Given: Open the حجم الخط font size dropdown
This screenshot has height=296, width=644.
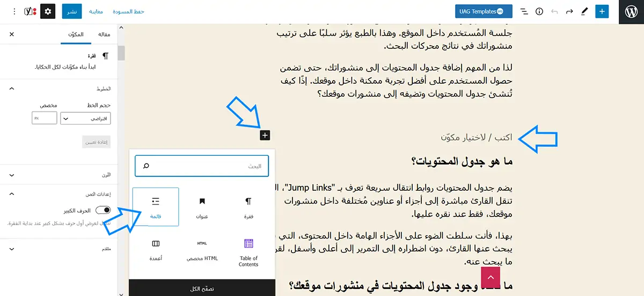Looking at the screenshot, I should click(85, 118).
